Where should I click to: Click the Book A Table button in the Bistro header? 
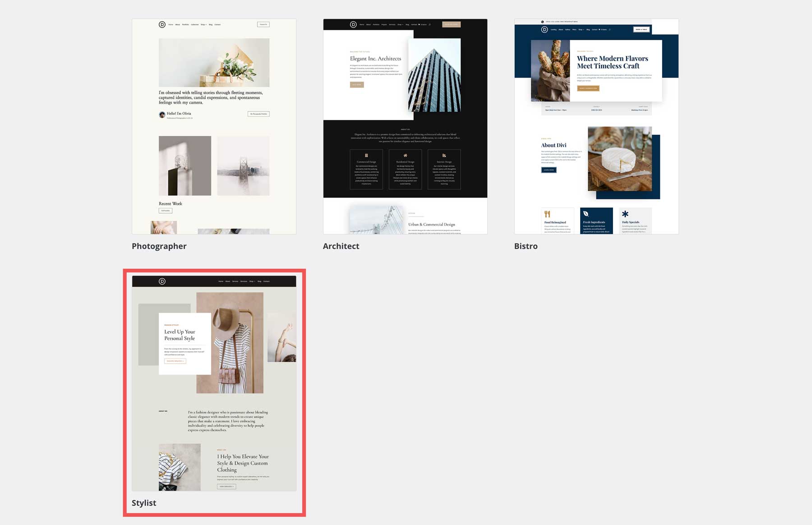click(641, 29)
